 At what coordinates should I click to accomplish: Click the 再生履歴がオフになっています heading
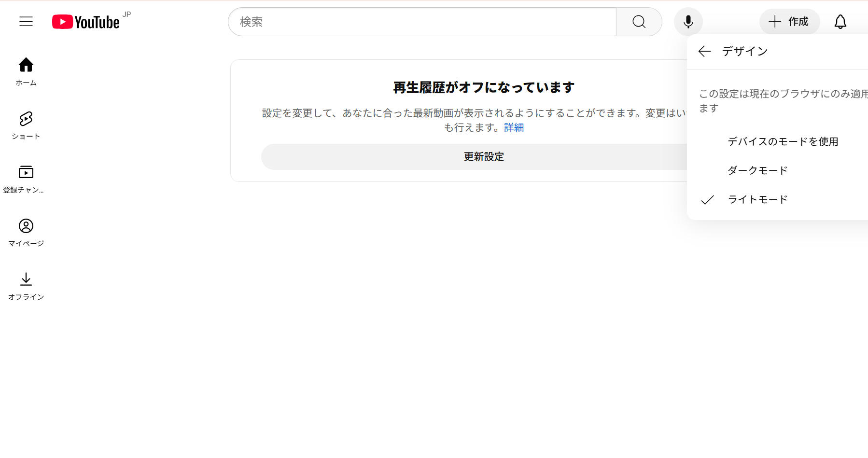pyautogui.click(x=483, y=87)
